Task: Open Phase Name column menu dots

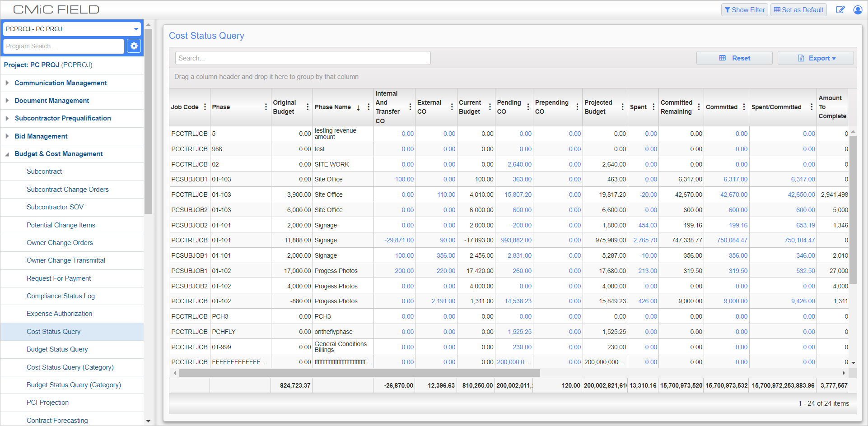Action: 369,107
